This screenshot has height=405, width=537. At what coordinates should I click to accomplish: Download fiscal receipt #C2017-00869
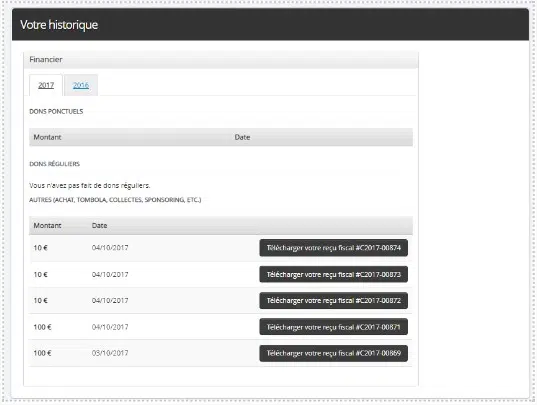coord(334,353)
